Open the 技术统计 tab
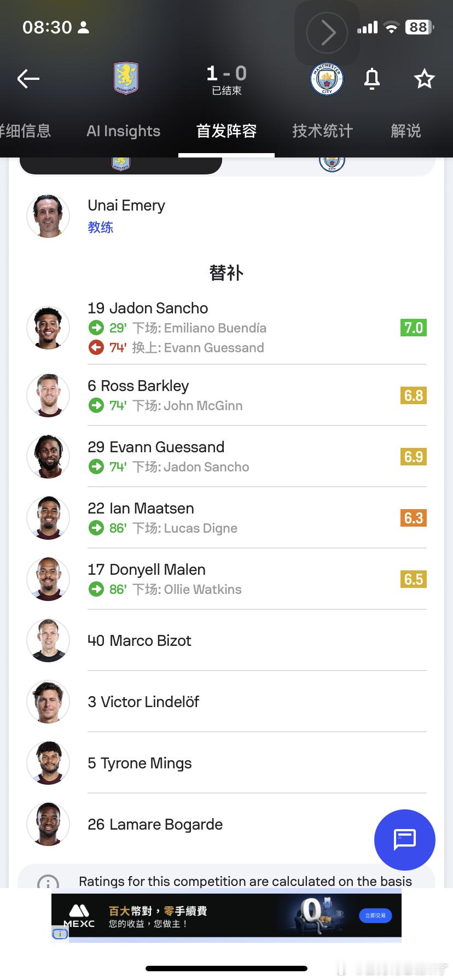The width and height of the screenshot is (453, 980). [x=322, y=131]
